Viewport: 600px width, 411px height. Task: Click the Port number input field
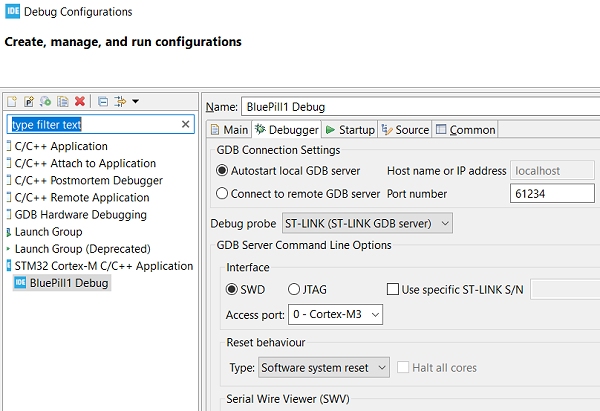click(x=552, y=194)
